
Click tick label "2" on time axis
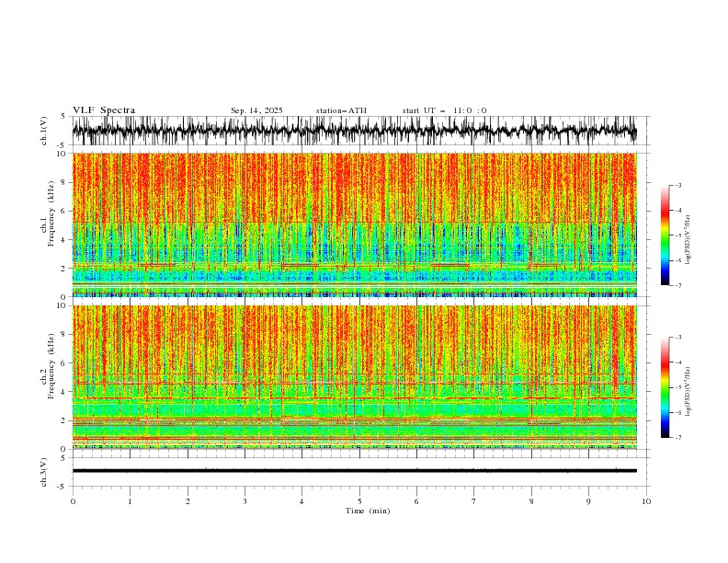pos(188,501)
